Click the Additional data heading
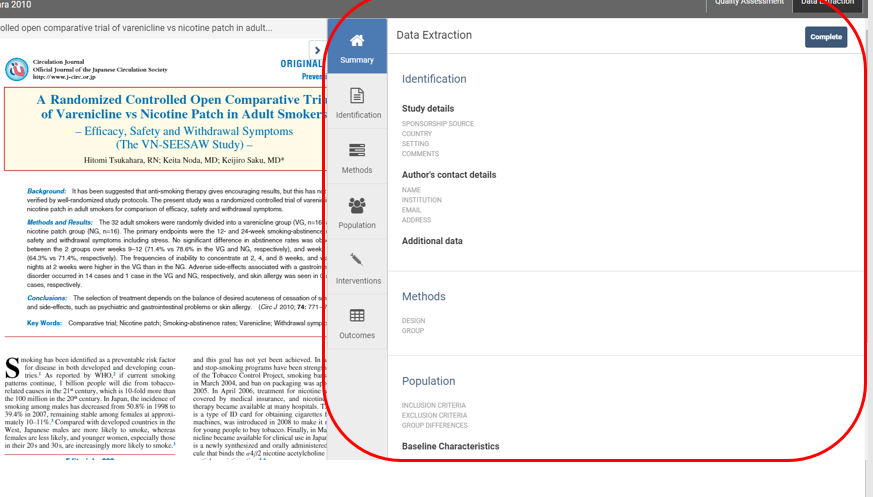 [432, 241]
